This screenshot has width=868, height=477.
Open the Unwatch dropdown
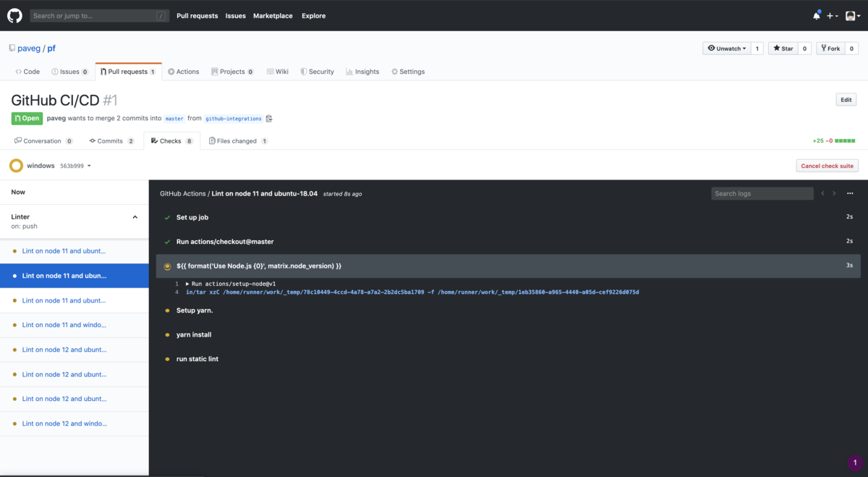pyautogui.click(x=726, y=48)
